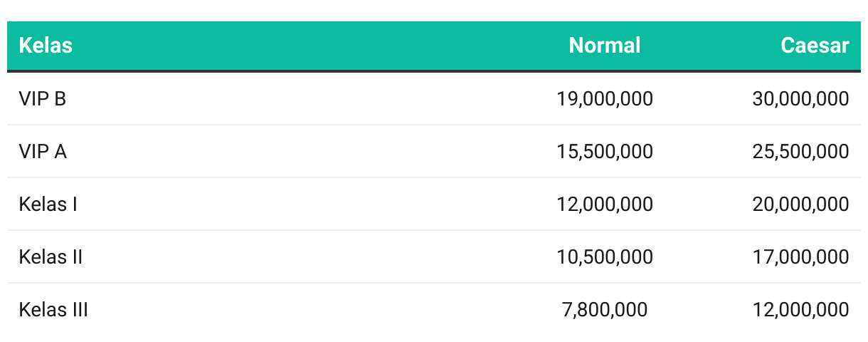868x342 pixels.
Task: Click the green table header bar
Action: coord(434,46)
